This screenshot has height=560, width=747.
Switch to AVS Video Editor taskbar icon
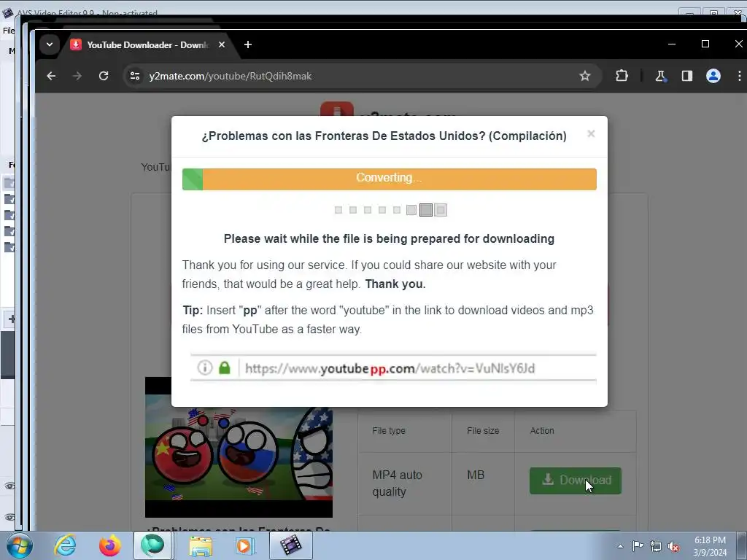pos(290,545)
